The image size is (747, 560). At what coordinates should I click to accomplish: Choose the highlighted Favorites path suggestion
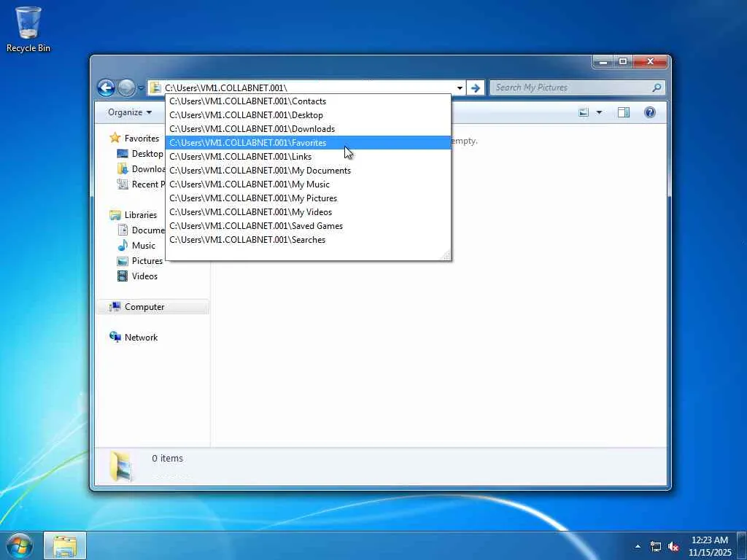click(x=308, y=143)
